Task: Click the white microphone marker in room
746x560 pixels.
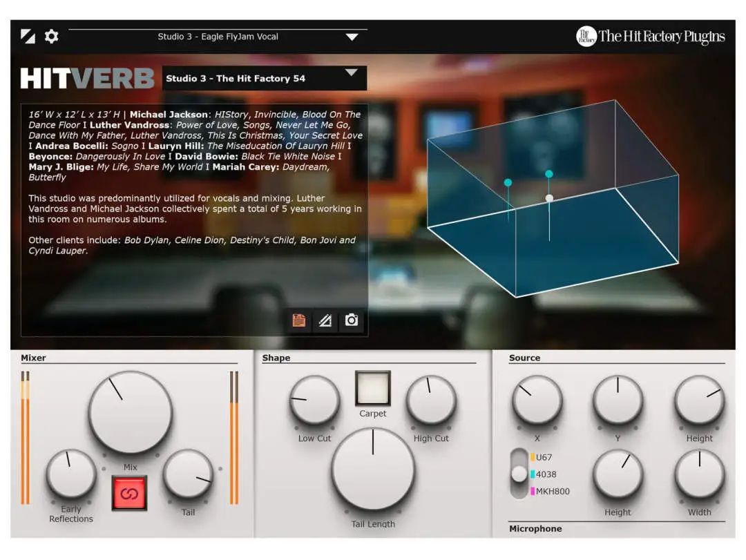Action: pyautogui.click(x=549, y=197)
